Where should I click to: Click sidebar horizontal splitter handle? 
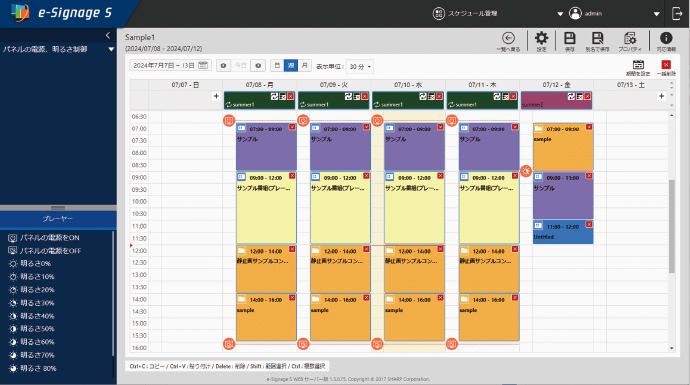(58, 208)
